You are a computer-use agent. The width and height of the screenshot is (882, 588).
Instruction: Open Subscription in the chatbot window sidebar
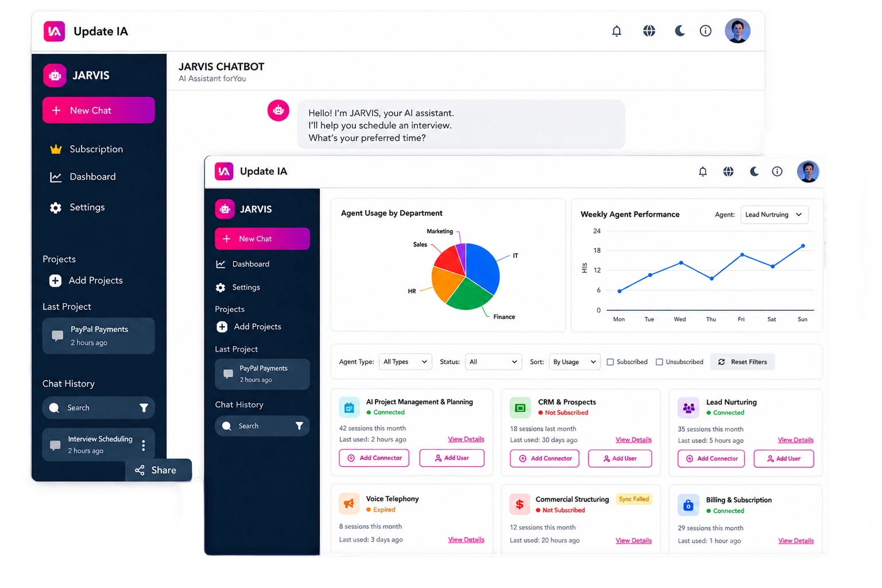point(87,149)
